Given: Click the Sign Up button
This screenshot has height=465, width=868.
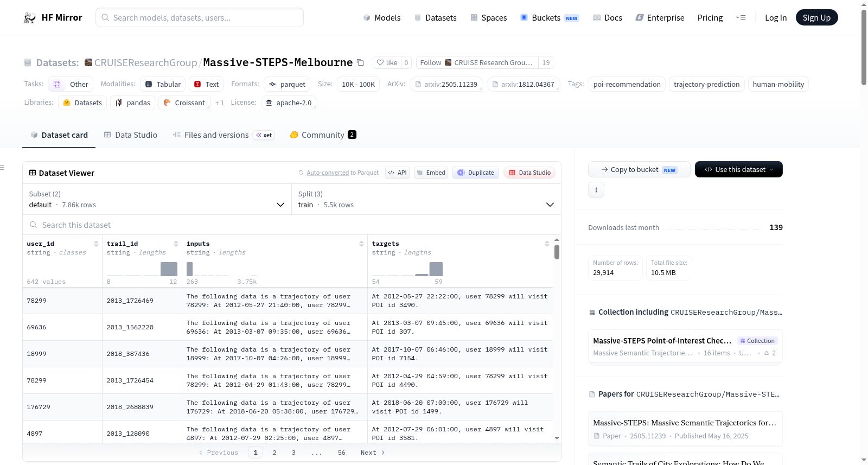Looking at the screenshot, I should pyautogui.click(x=816, y=17).
